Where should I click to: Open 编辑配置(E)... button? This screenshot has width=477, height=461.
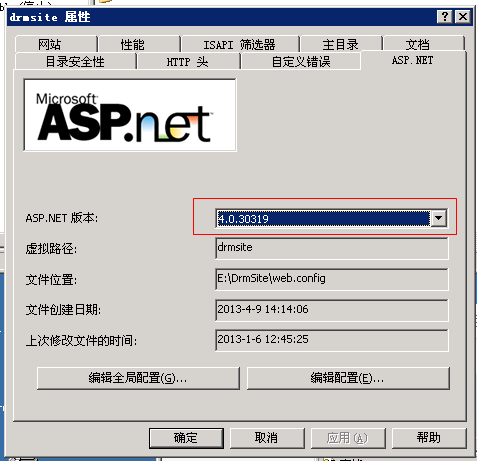[348, 378]
